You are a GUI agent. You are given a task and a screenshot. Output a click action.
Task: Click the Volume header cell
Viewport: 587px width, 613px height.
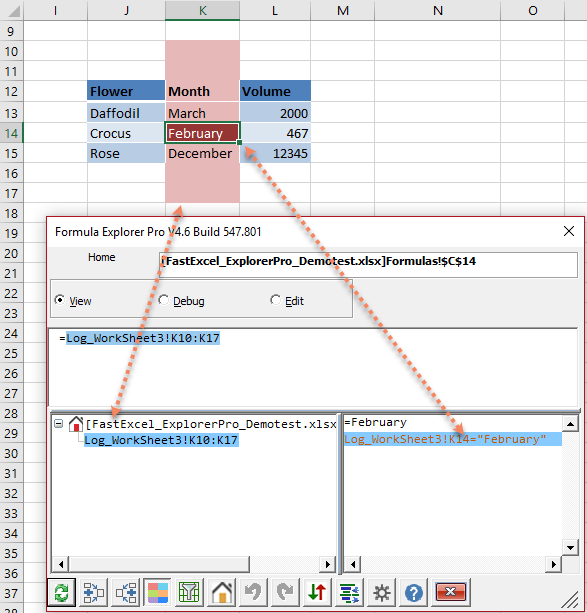coord(275,91)
